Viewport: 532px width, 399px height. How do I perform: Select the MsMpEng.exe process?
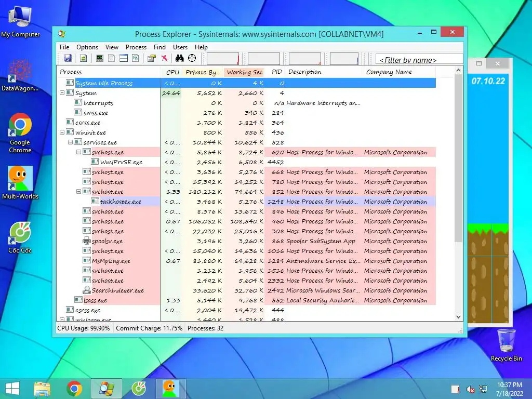point(246,261)
